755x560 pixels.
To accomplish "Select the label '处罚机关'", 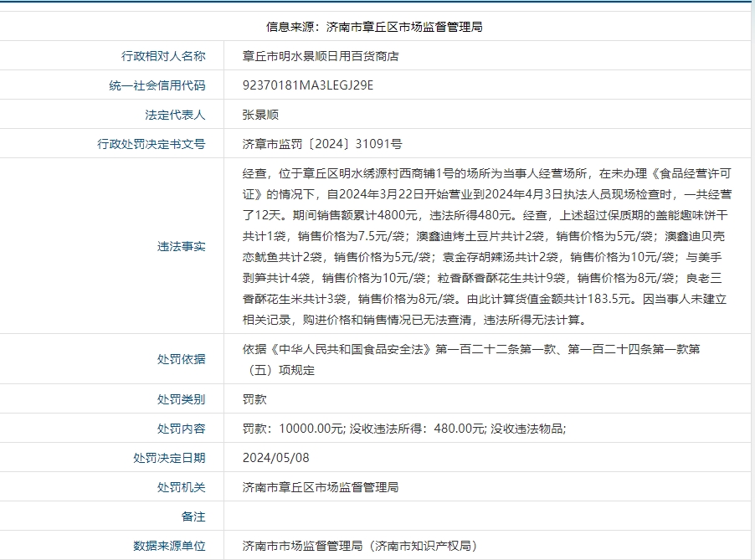I will click(182, 487).
